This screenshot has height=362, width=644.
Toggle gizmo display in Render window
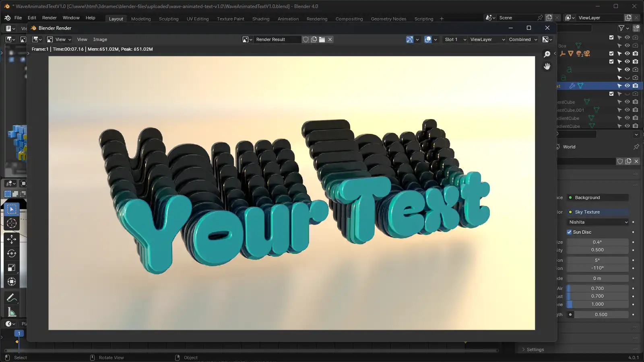pyautogui.click(x=409, y=39)
